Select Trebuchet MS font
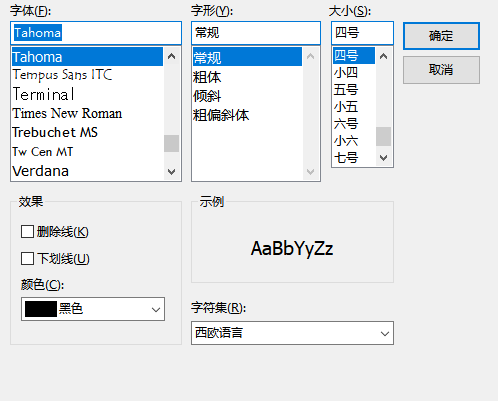498x401 pixels. coord(87,132)
